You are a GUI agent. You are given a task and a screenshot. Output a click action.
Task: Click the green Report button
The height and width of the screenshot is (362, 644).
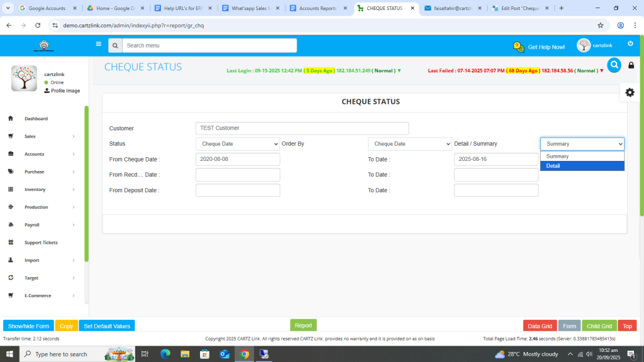[303, 326]
